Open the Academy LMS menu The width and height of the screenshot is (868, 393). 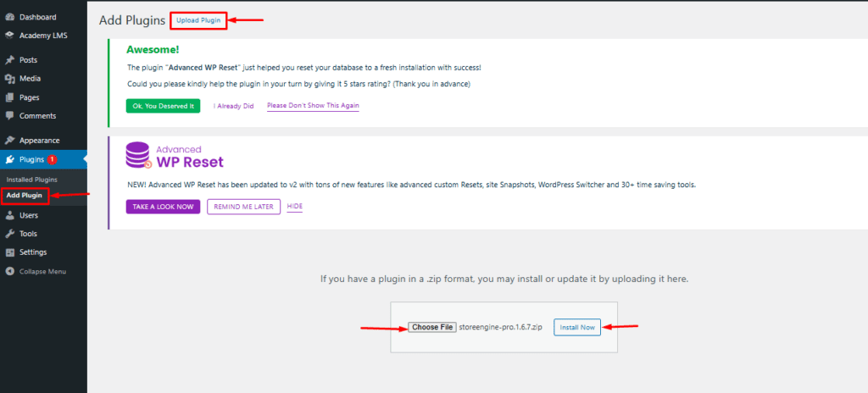[43, 36]
